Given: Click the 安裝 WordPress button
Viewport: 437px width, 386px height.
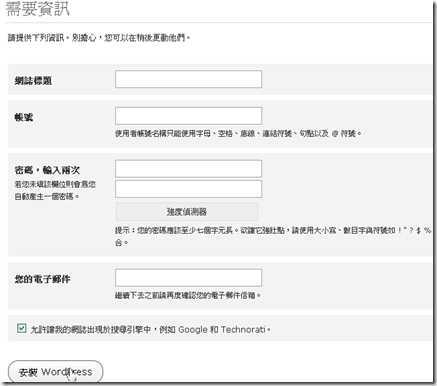Looking at the screenshot, I should tap(55, 371).
